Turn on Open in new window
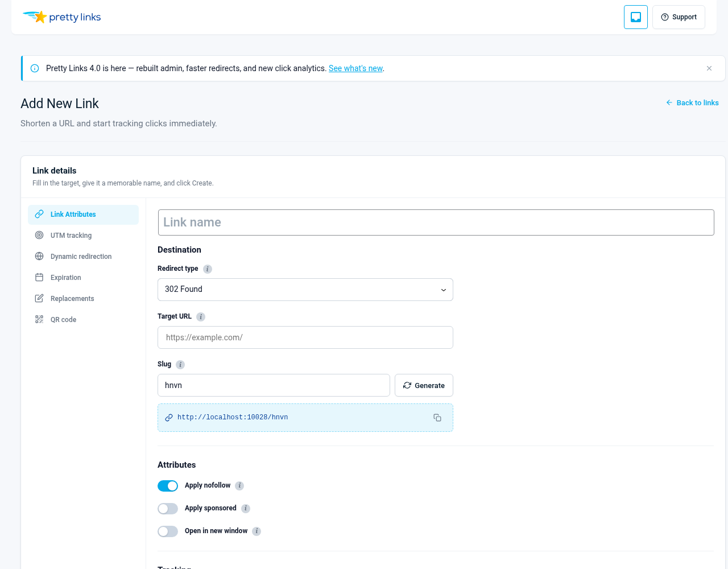The image size is (728, 569). (x=168, y=531)
